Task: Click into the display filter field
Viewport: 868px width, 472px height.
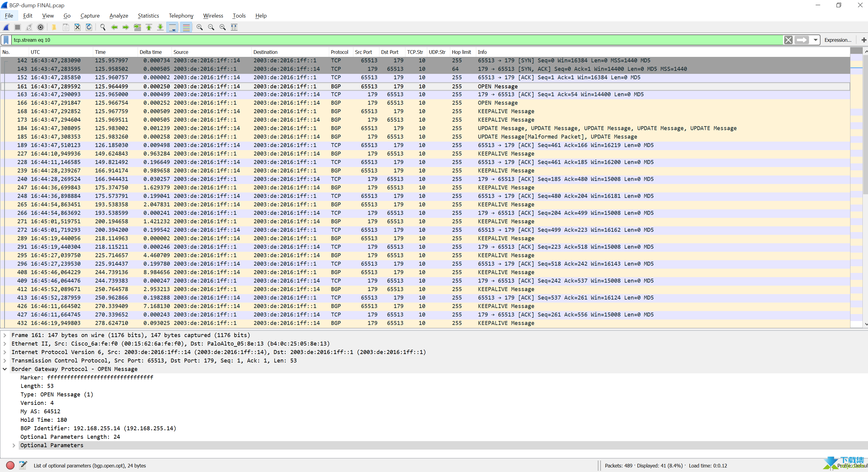Action: coord(397,40)
